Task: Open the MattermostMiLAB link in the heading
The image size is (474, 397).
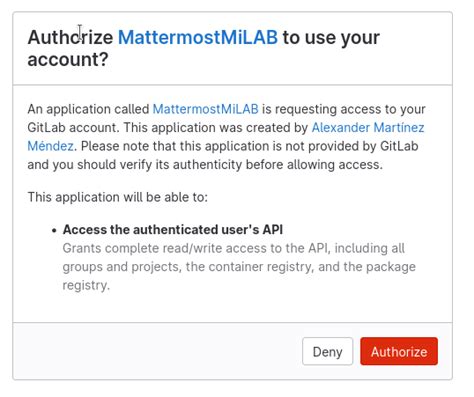Action: 198,37
